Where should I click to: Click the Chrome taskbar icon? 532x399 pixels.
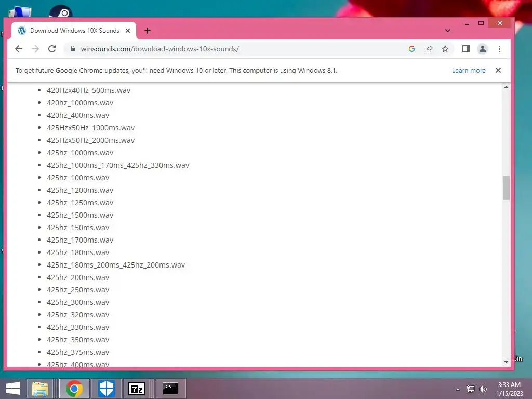tap(74, 389)
